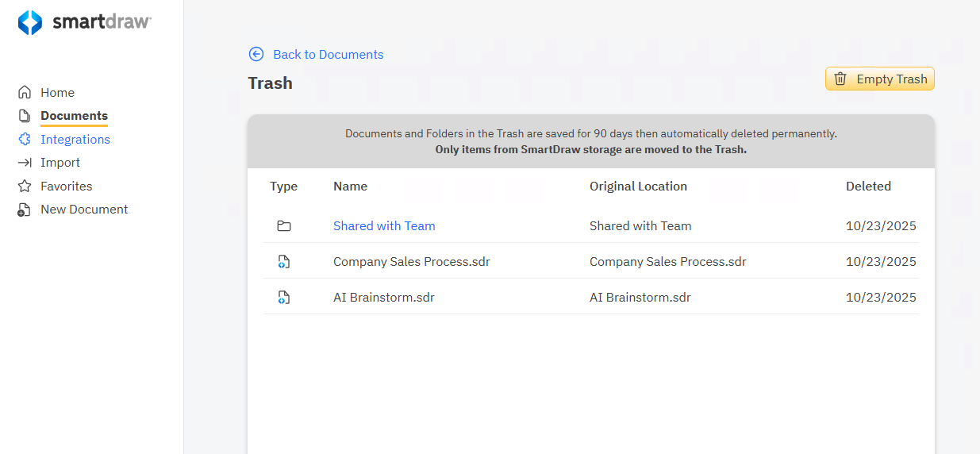Screen dimensions: 980x454
Task: Click the AI Brainstorm file icon
Action: pyautogui.click(x=284, y=298)
